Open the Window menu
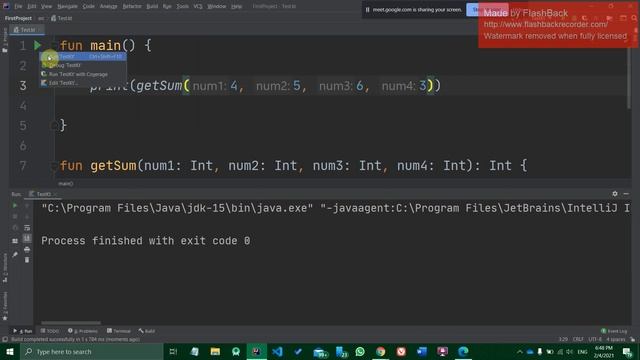 coord(216,6)
